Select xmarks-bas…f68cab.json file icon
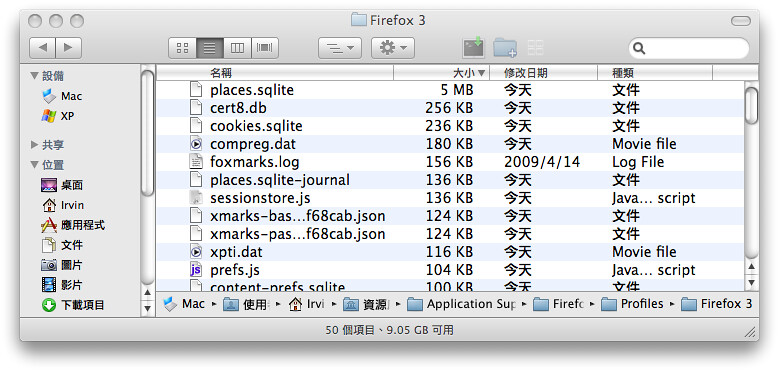 (x=197, y=216)
